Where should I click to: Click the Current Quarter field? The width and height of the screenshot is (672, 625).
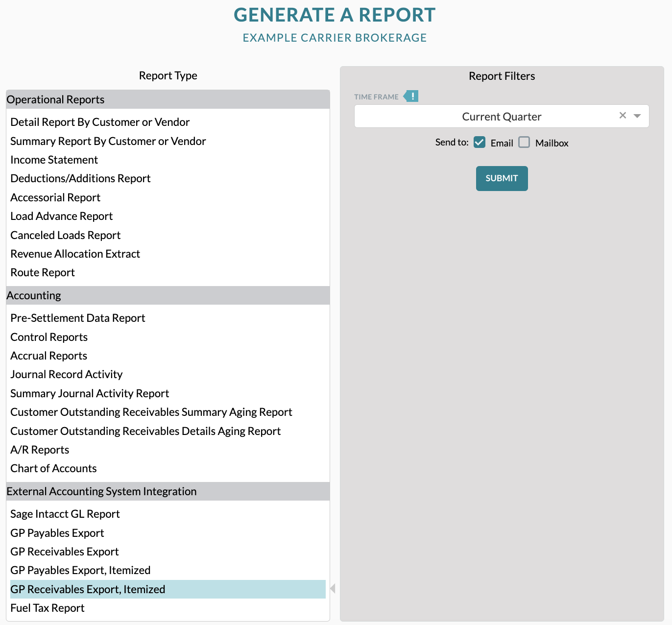(501, 116)
